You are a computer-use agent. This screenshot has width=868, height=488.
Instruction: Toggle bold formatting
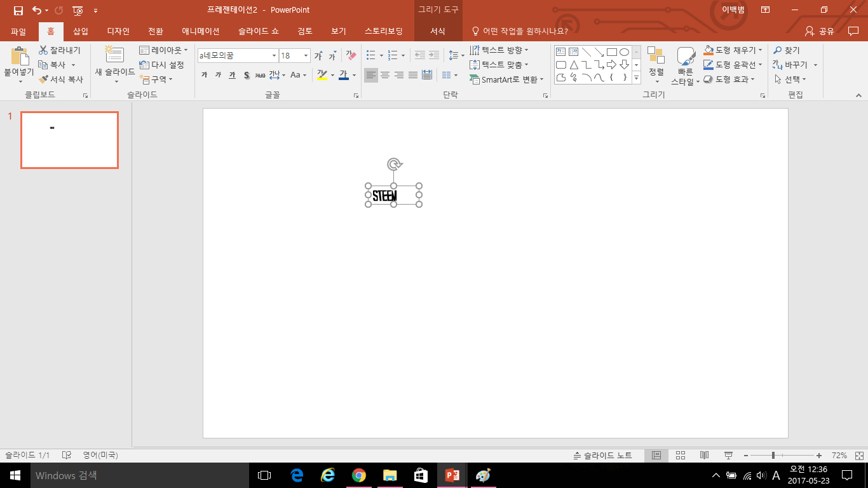(x=204, y=75)
